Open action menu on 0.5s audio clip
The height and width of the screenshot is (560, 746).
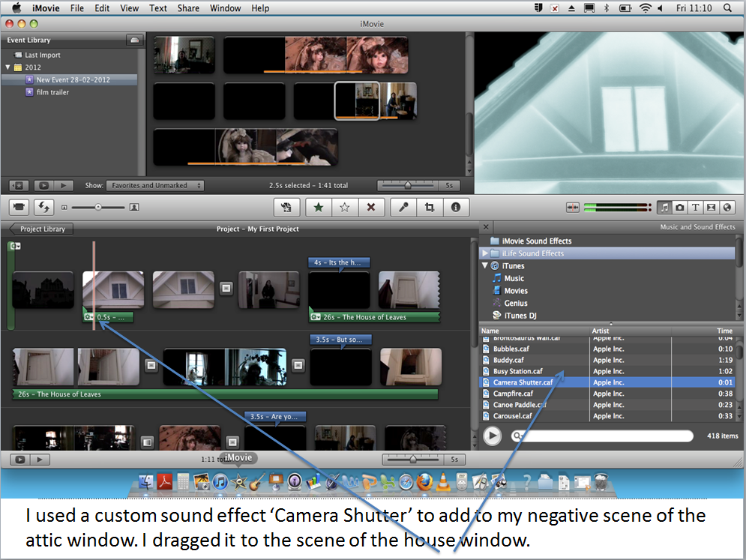coord(88,317)
